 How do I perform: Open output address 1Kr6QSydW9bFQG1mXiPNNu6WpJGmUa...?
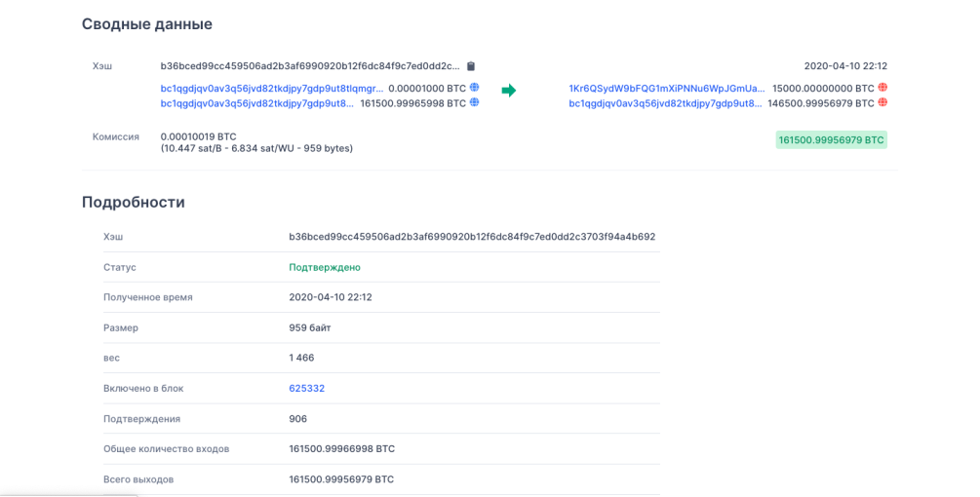(x=666, y=89)
